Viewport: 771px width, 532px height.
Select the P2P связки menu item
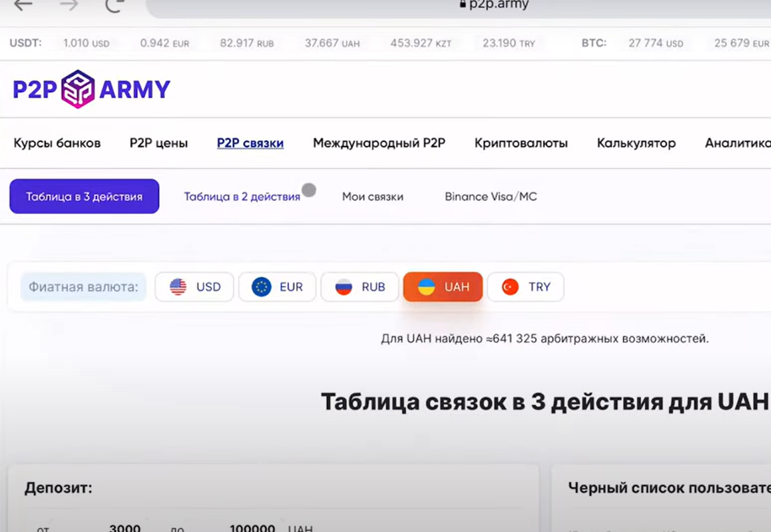click(250, 143)
